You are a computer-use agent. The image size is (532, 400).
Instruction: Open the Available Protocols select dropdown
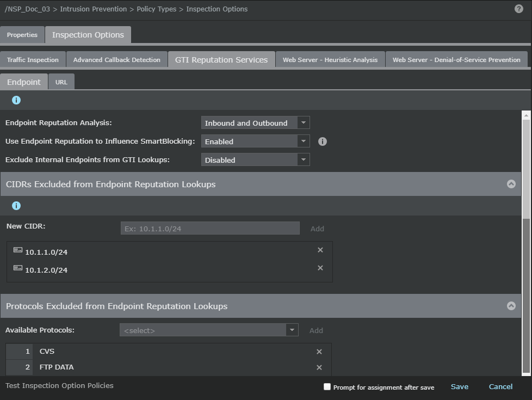click(209, 330)
